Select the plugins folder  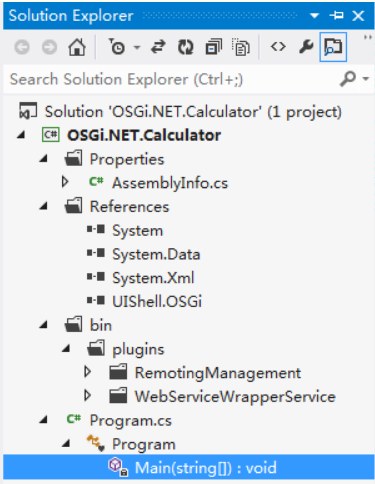point(138,350)
